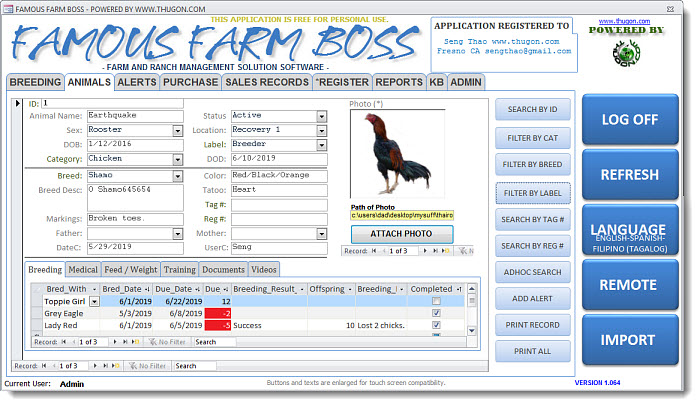Open the Medical subform tab

coord(83,270)
